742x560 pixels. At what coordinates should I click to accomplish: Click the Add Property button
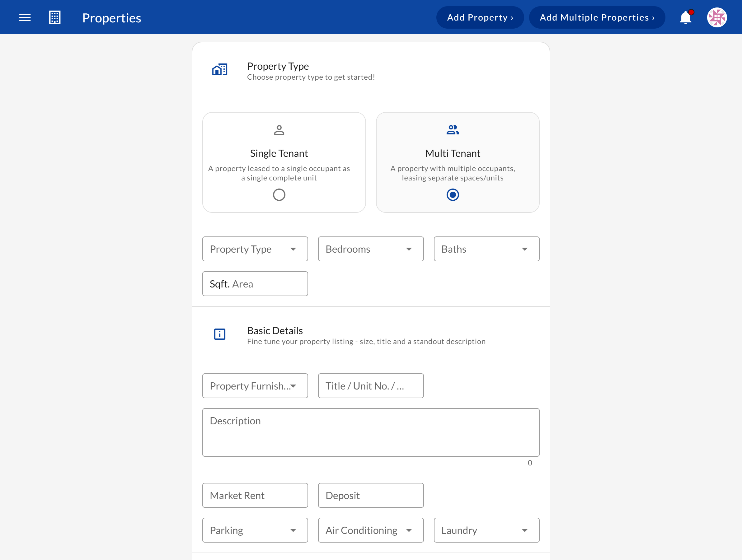(x=480, y=17)
